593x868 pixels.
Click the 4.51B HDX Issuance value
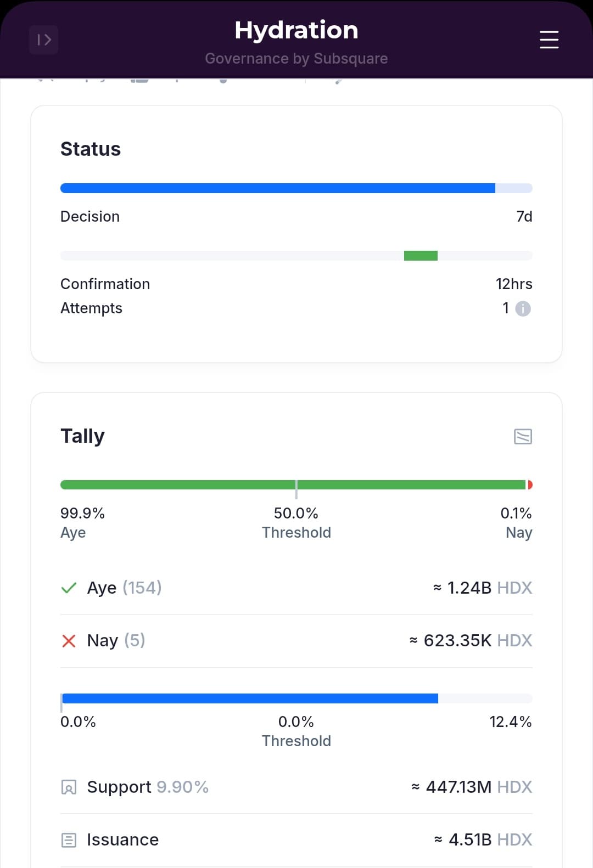click(x=483, y=840)
